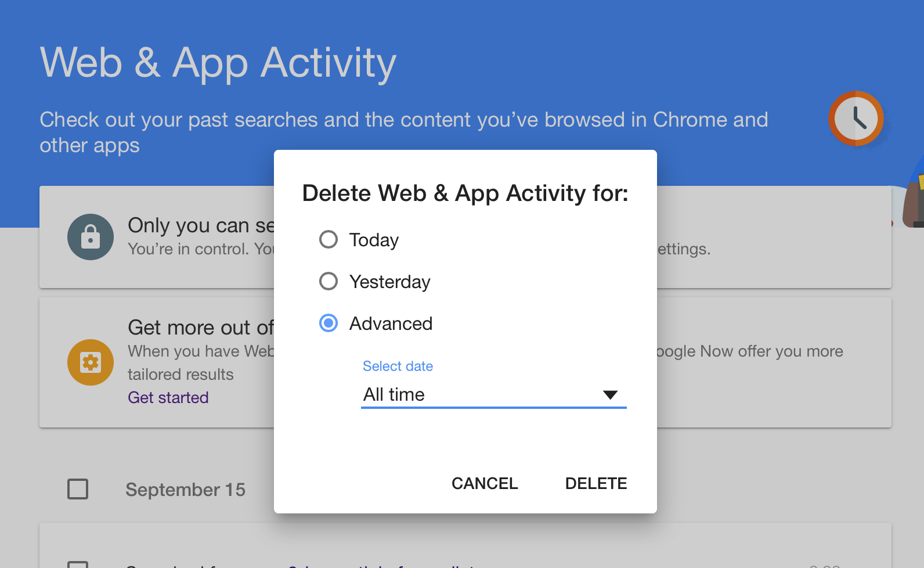The image size is (924, 568).
Task: Click the clock Web & App Activity icon
Action: coord(856,118)
